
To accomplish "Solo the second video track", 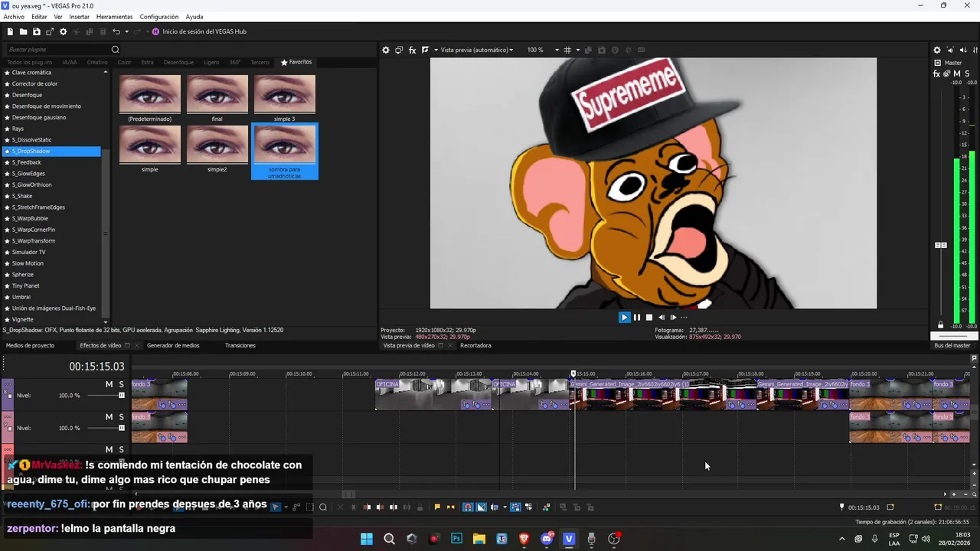I will [121, 417].
